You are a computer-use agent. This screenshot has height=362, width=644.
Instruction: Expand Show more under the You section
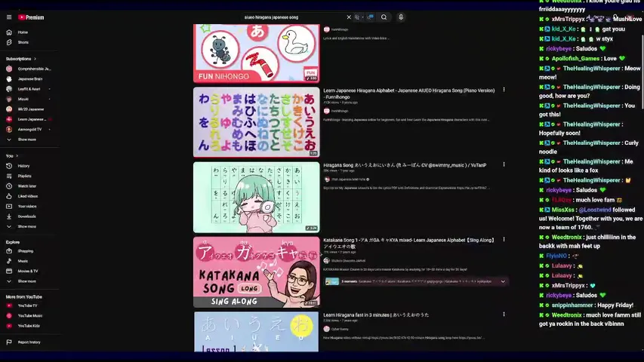click(22, 226)
